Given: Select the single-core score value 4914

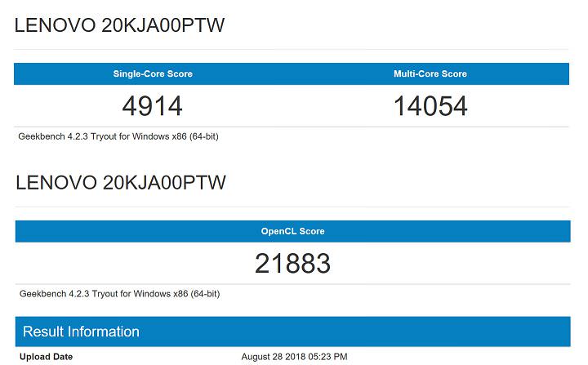Looking at the screenshot, I should pyautogui.click(x=152, y=106).
